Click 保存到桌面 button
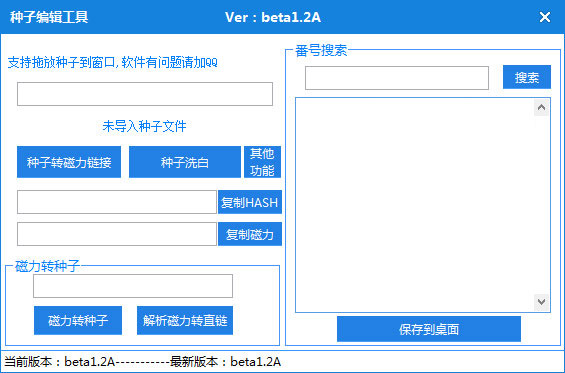 point(429,329)
